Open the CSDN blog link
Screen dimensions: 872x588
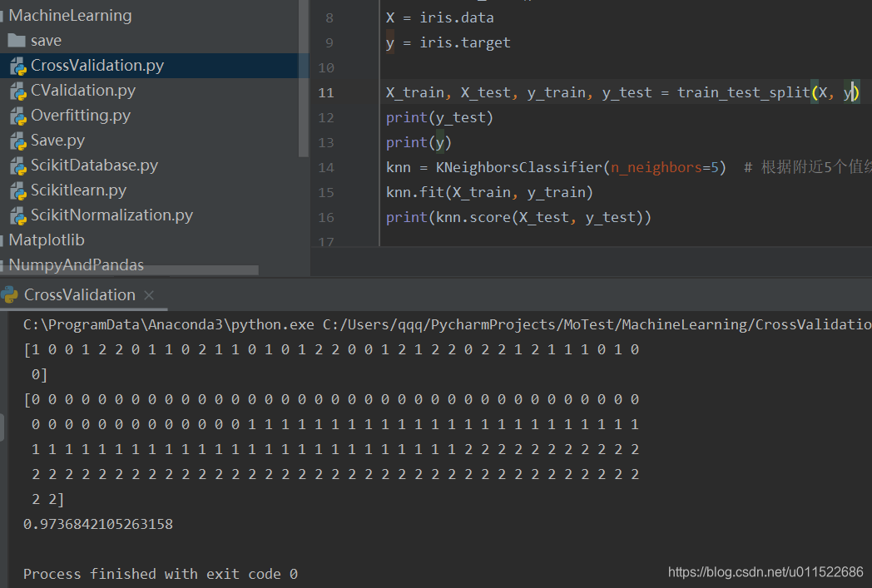tap(765, 571)
